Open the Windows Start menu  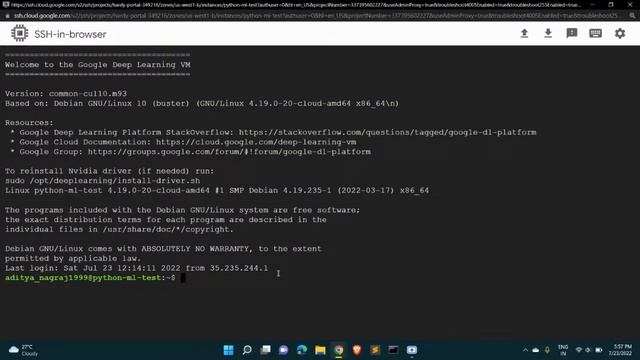(229, 350)
